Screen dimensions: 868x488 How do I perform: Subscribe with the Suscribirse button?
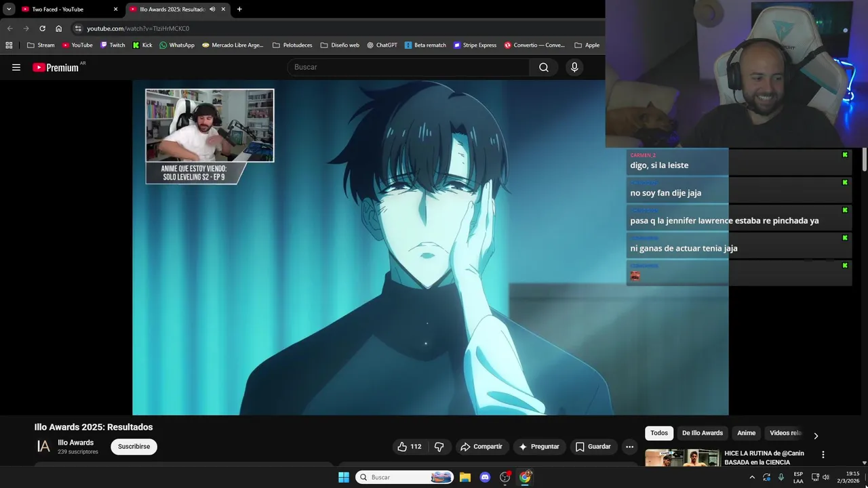pos(134,447)
